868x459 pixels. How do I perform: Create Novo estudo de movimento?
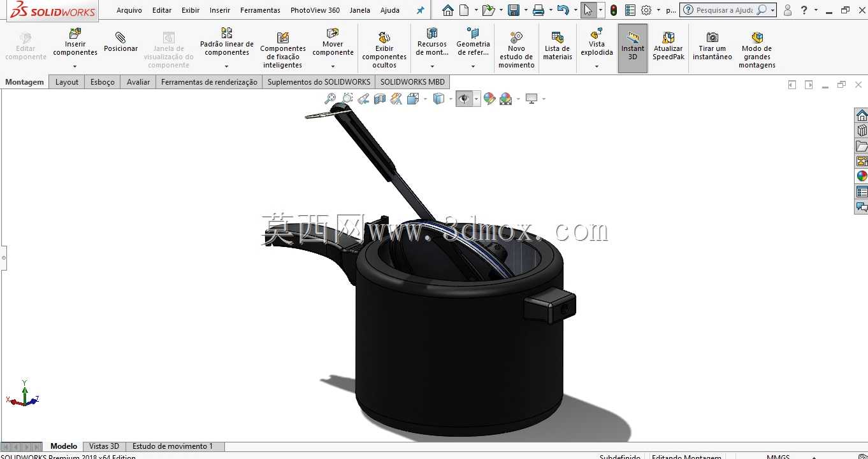point(516,50)
